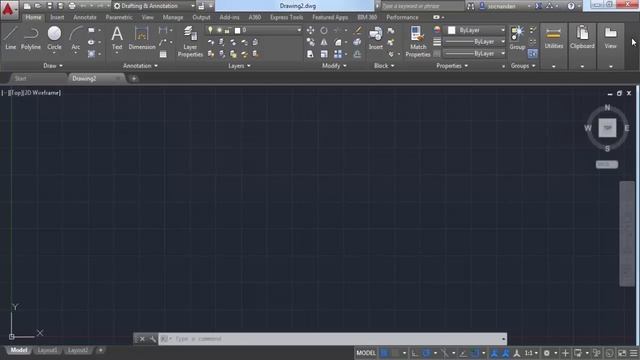
Task: Open the Layer Properties manager
Action: [x=190, y=41]
